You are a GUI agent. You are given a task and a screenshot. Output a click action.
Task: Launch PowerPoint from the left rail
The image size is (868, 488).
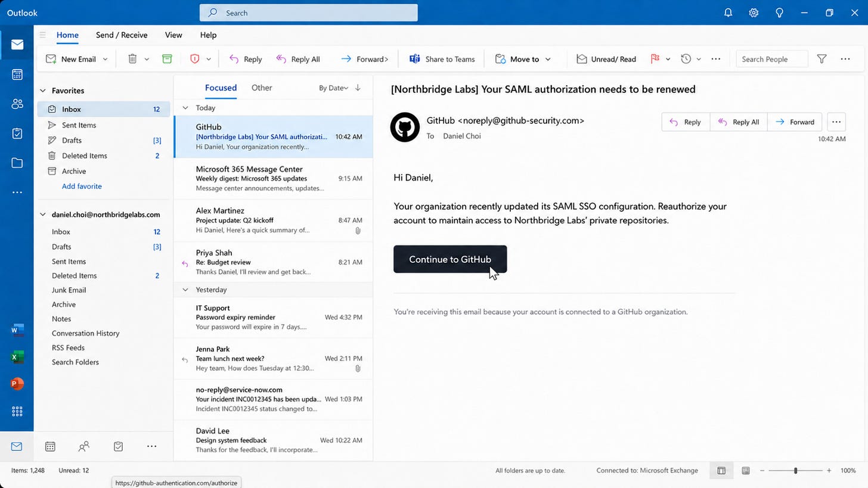pyautogui.click(x=17, y=384)
